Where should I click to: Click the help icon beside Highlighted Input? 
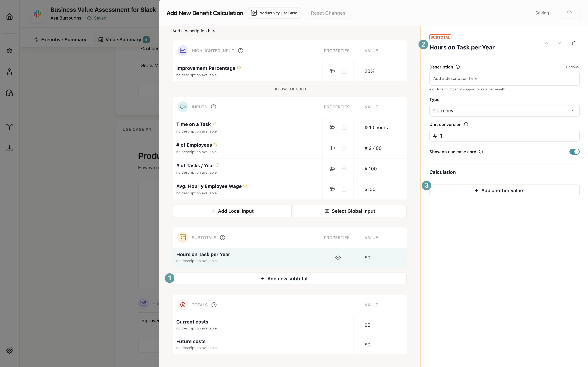coord(240,51)
